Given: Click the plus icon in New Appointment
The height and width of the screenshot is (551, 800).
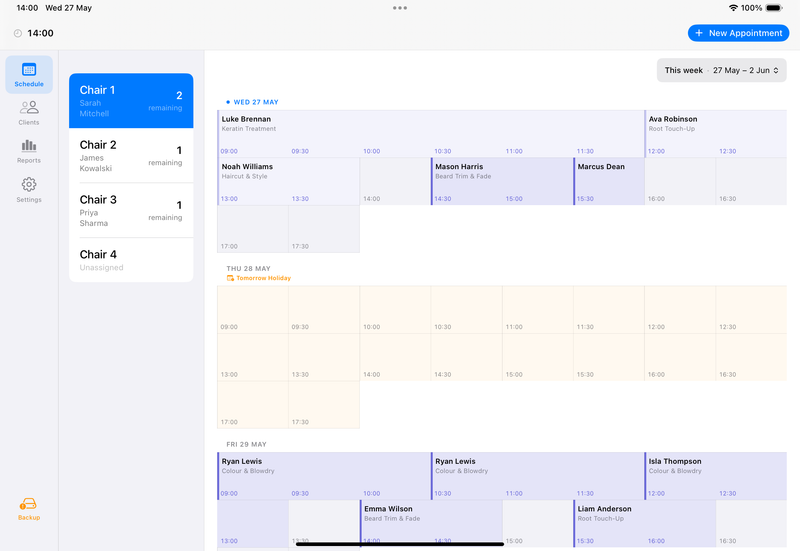Looking at the screenshot, I should click(699, 33).
